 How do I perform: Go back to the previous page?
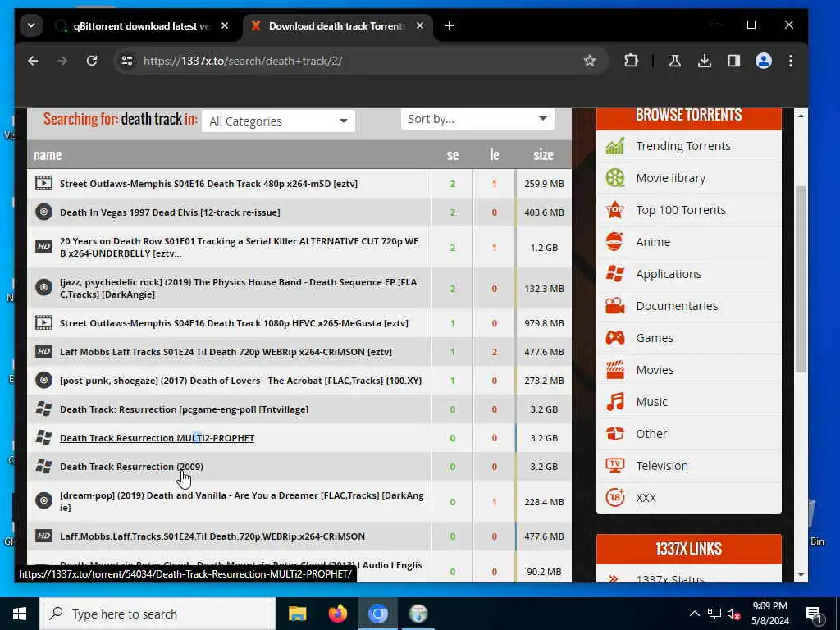tap(33, 61)
